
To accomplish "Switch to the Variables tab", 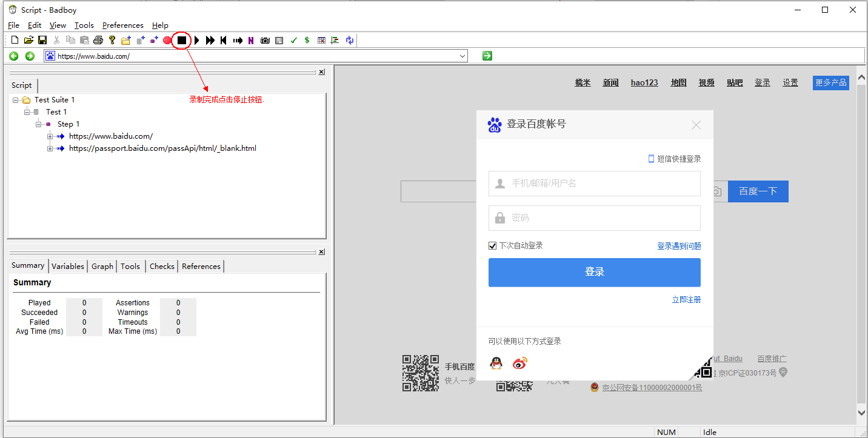I will click(68, 266).
